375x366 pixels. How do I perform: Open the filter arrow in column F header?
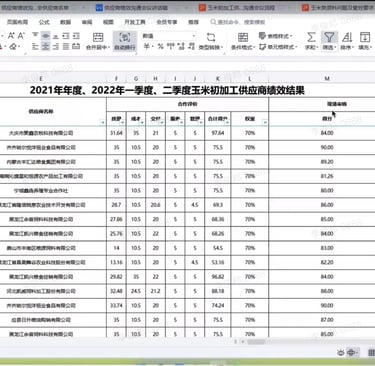[123, 122]
